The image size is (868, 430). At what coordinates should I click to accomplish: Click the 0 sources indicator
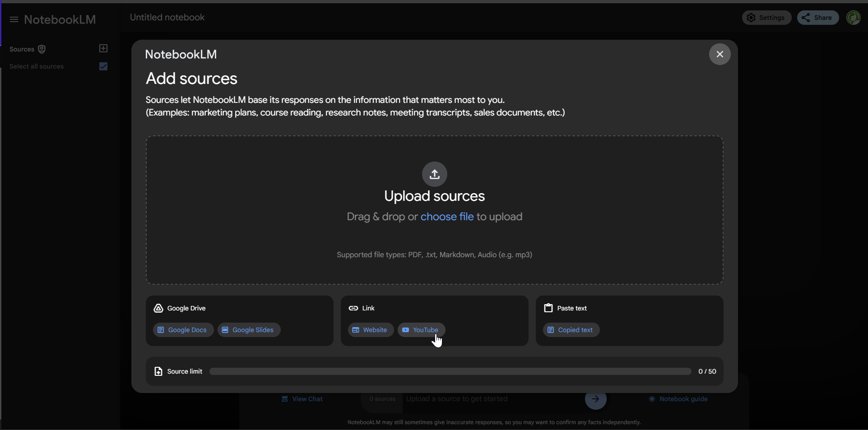coord(382,399)
